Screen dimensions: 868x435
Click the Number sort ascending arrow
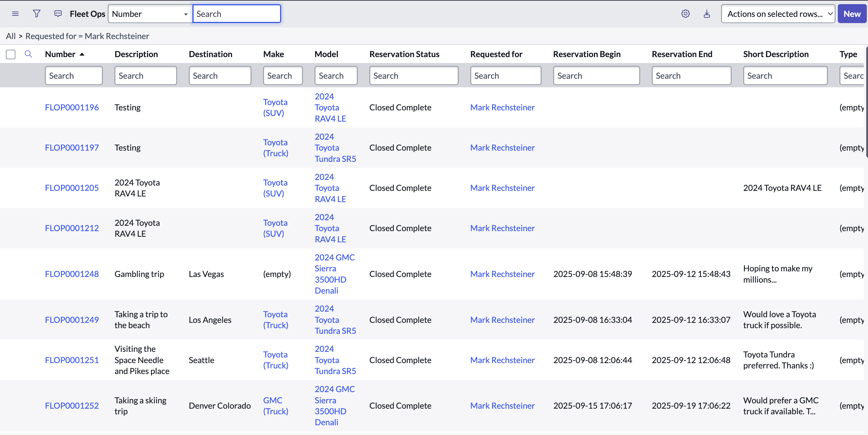(82, 54)
